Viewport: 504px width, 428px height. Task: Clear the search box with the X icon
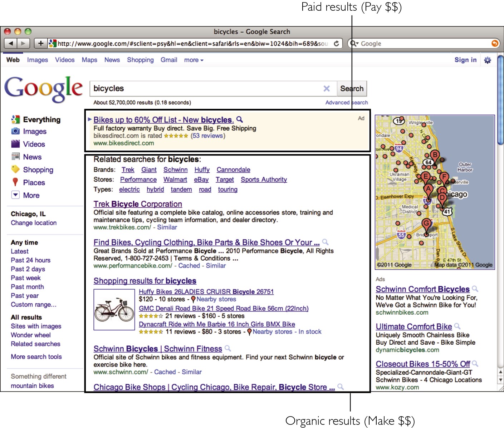(327, 88)
